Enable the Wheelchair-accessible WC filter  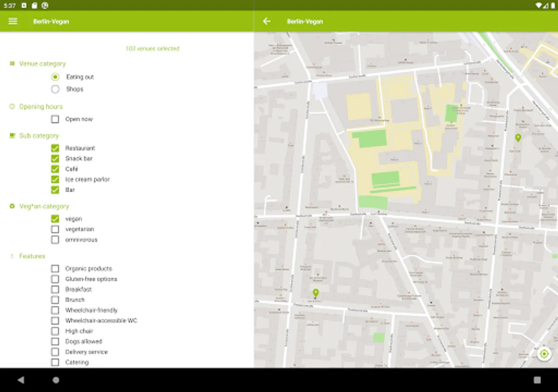55,321
